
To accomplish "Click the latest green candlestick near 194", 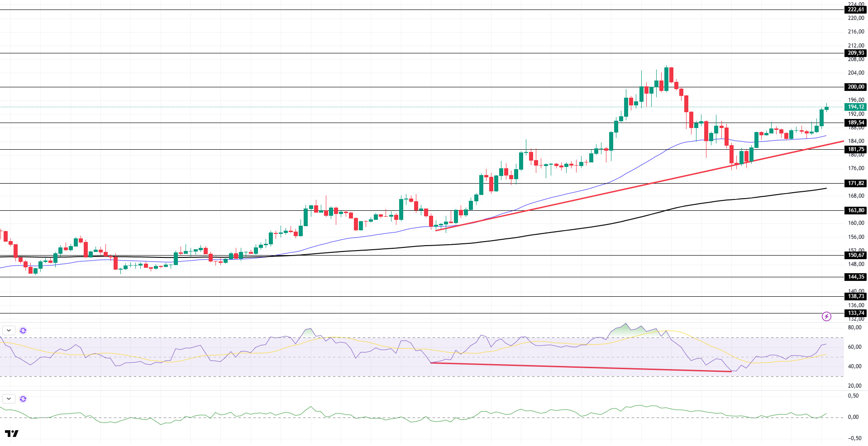I will pos(826,108).
